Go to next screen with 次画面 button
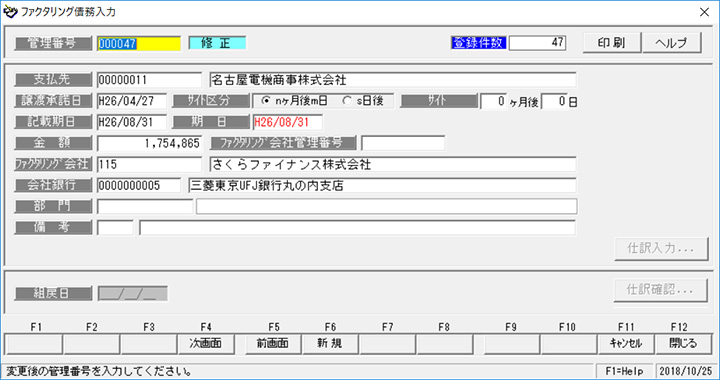 coord(206,344)
